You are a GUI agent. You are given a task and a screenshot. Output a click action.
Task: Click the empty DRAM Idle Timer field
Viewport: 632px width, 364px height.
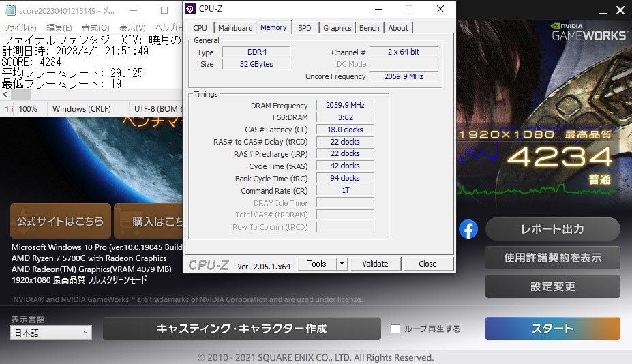(x=346, y=202)
